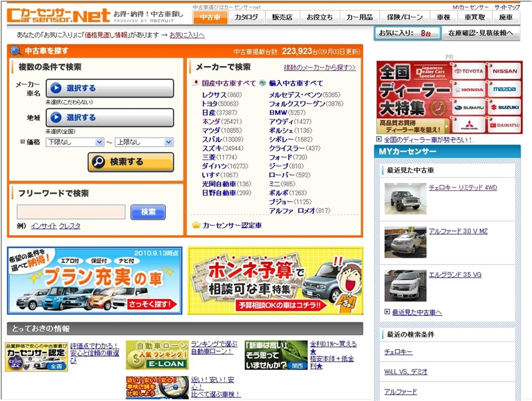Click the ホンネ予算 banner
Image resolution: width=532 pixels, height=401 pixels.
[275, 280]
